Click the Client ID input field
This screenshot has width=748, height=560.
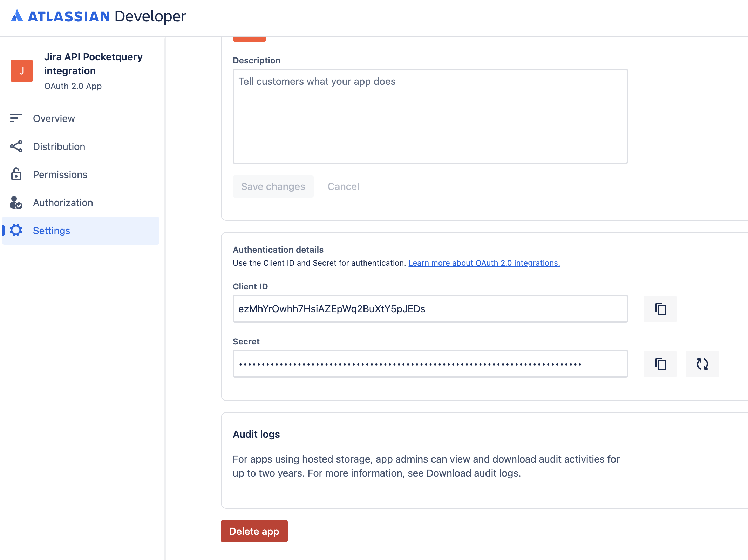(430, 308)
